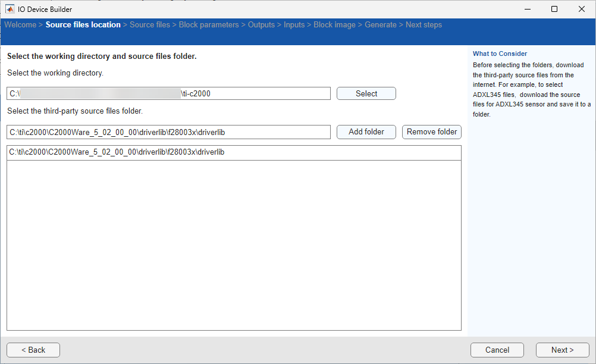Cancel the IO Device Builder wizard
The height and width of the screenshot is (364, 596).
tap(497, 350)
